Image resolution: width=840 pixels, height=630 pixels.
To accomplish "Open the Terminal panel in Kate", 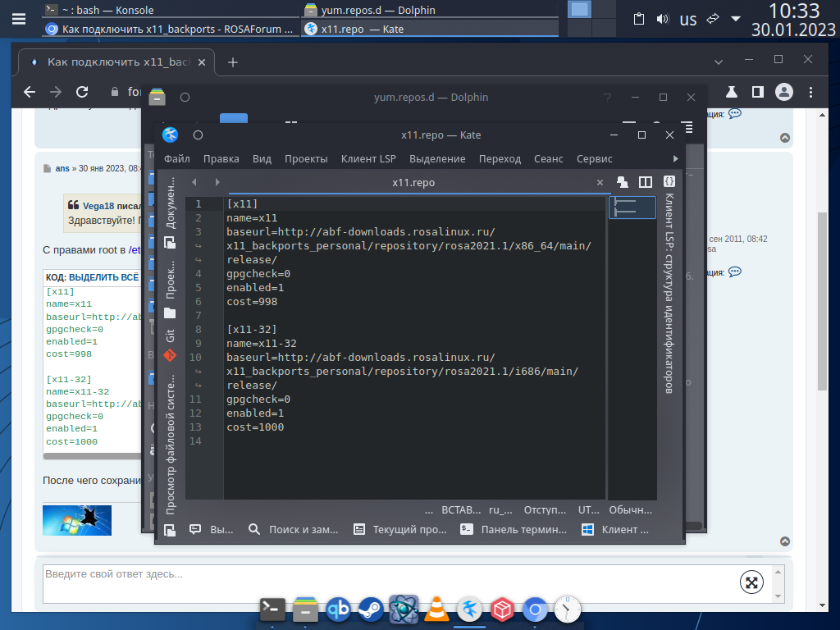I will click(514, 530).
